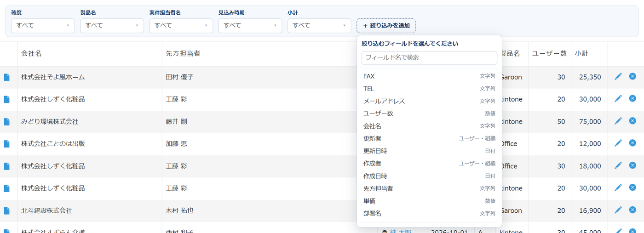The height and width of the screenshot is (233, 644).
Task: Open the 案件担当者名 filter dropdown
Action: click(181, 26)
